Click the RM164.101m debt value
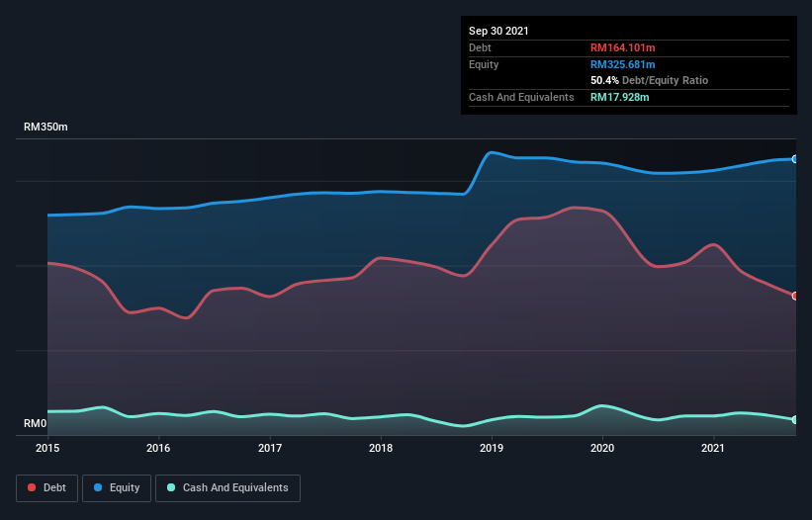This screenshot has width=812, height=520. coord(622,47)
